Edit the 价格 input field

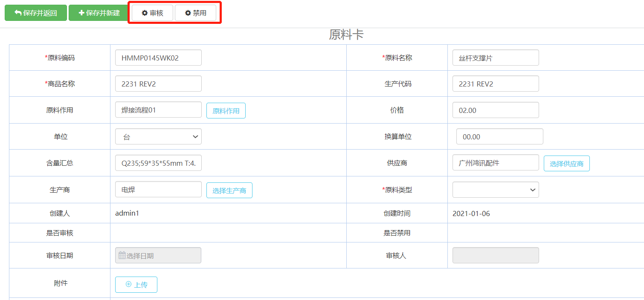click(x=496, y=110)
